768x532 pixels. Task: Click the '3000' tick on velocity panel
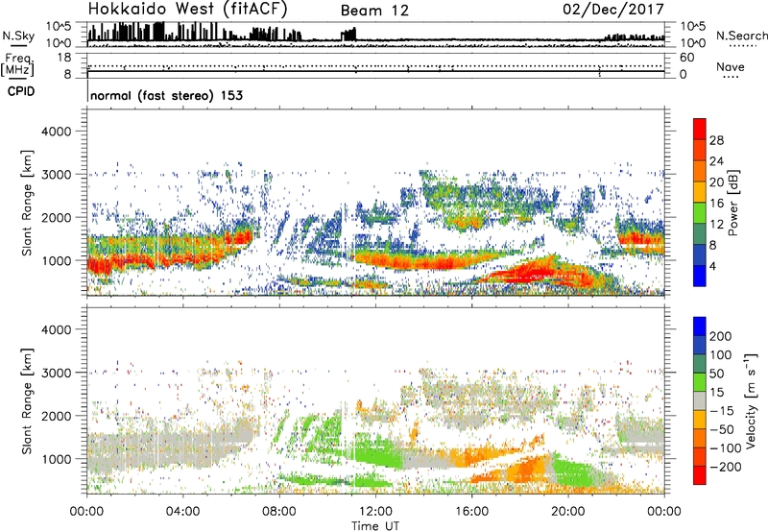pos(56,373)
